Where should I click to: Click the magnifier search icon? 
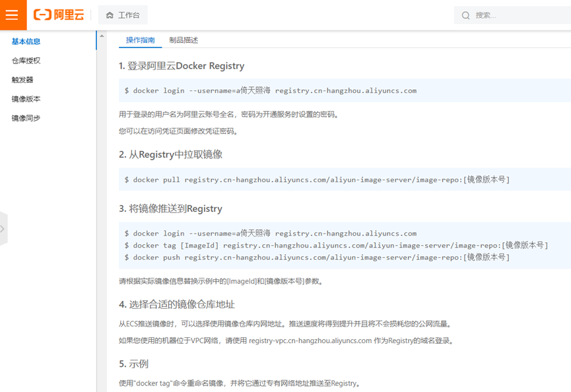pos(465,15)
